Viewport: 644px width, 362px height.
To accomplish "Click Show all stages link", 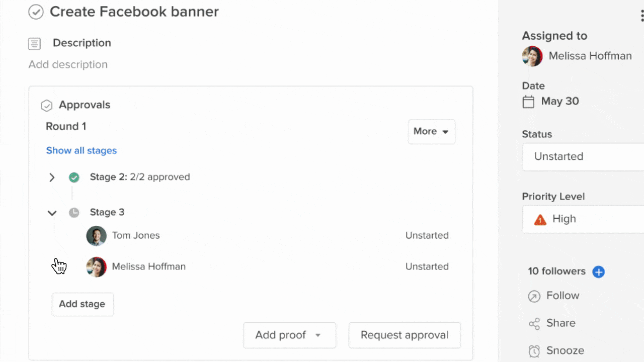I will (82, 150).
